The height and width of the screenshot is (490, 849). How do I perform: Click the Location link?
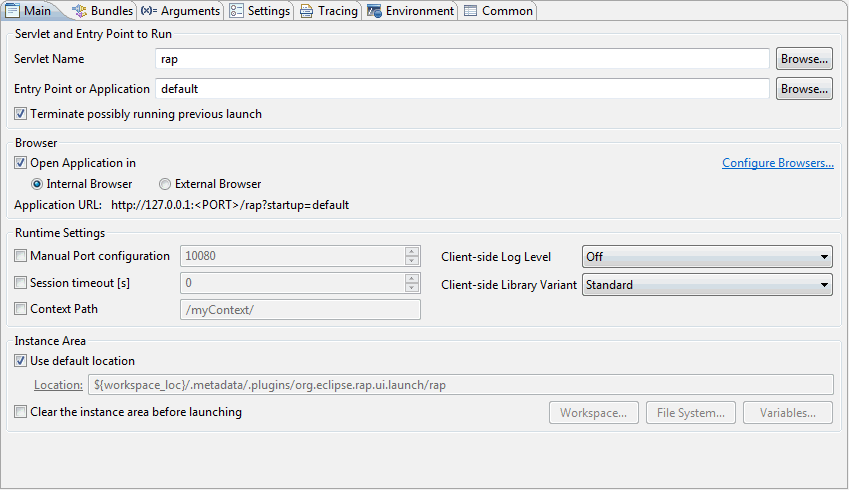tap(58, 385)
